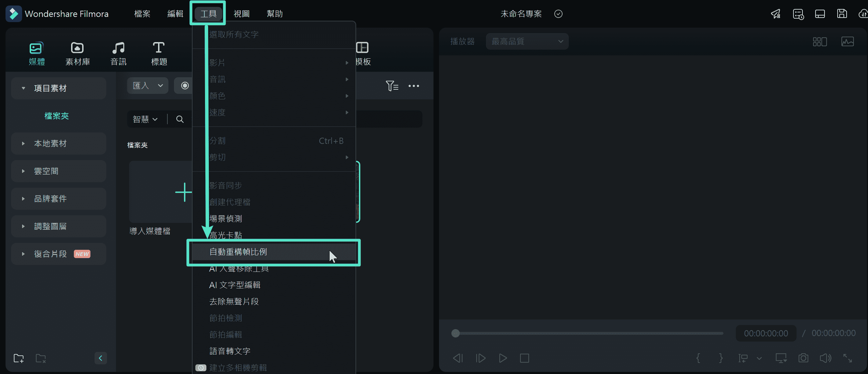
Task: Open the three-dot more options menu
Action: (x=414, y=86)
